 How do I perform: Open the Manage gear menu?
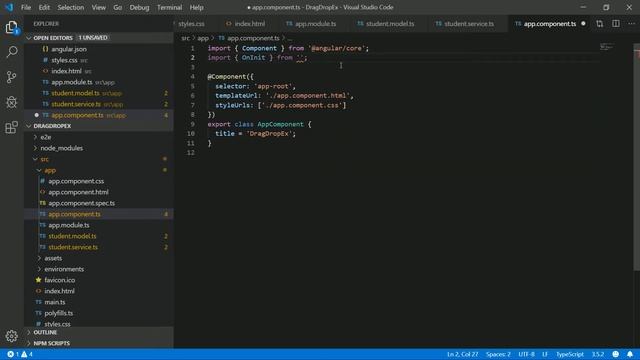tap(11, 336)
